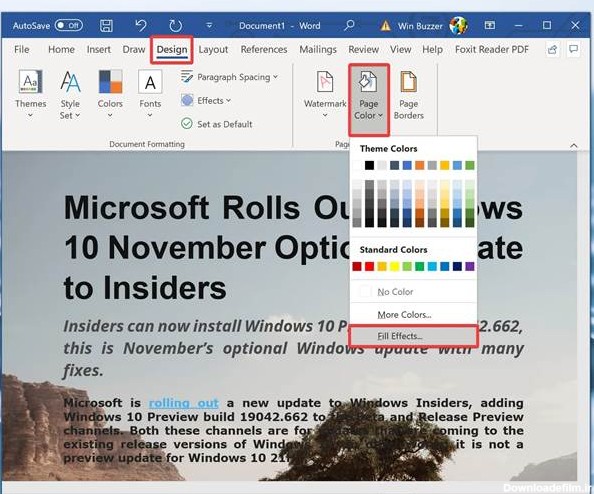Select More Colors option
The width and height of the screenshot is (594, 494).
[x=413, y=314]
